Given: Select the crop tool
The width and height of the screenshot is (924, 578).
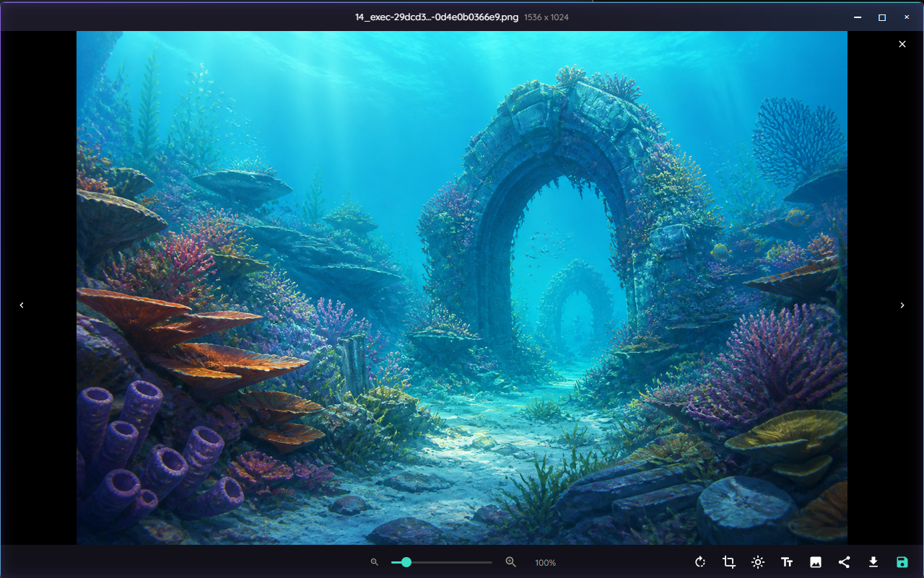Looking at the screenshot, I should pos(729,562).
